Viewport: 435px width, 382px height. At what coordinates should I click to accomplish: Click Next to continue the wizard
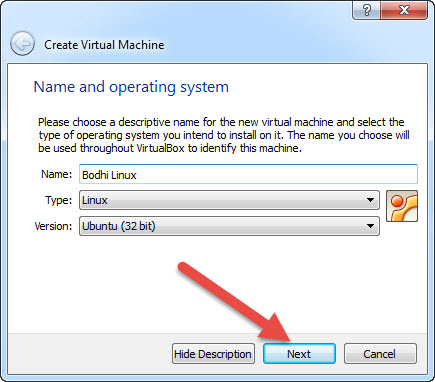click(299, 354)
